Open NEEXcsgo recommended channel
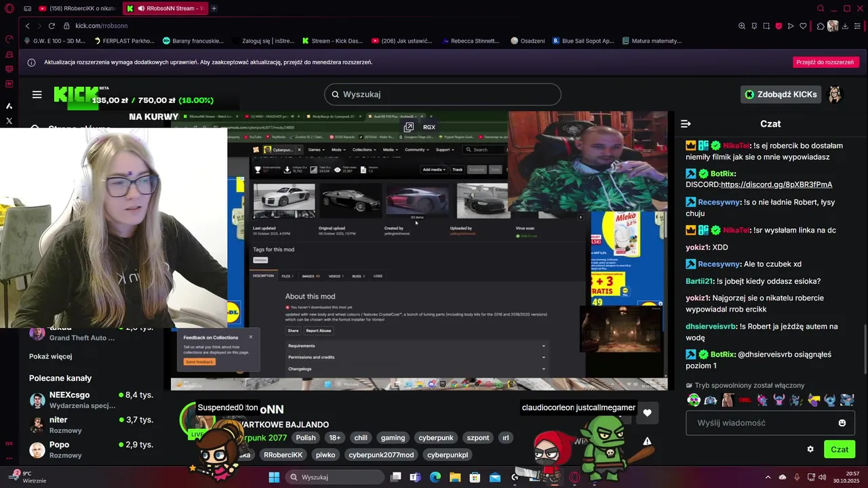868x488 pixels. [x=92, y=400]
